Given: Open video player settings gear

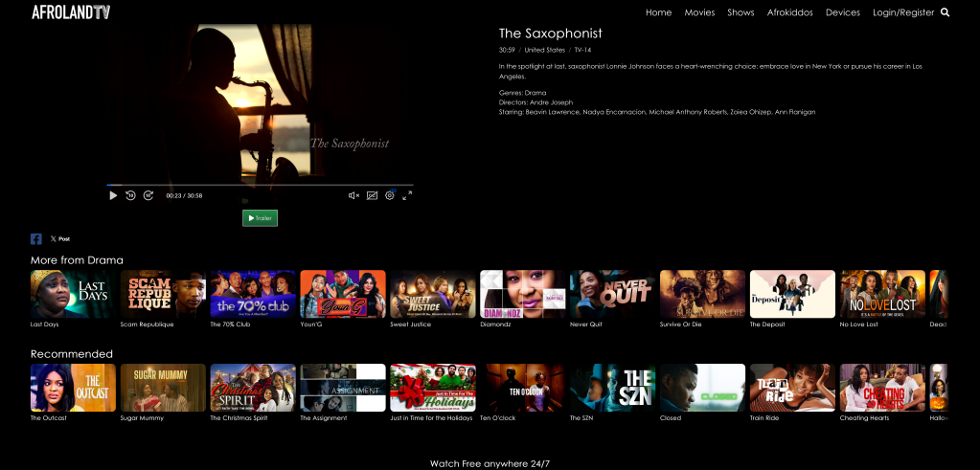Looking at the screenshot, I should coord(390,195).
